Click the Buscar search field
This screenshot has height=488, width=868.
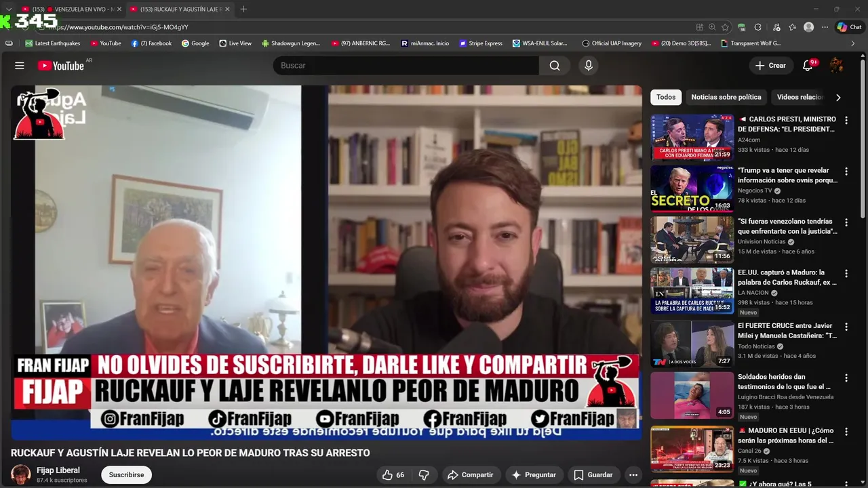click(x=406, y=66)
